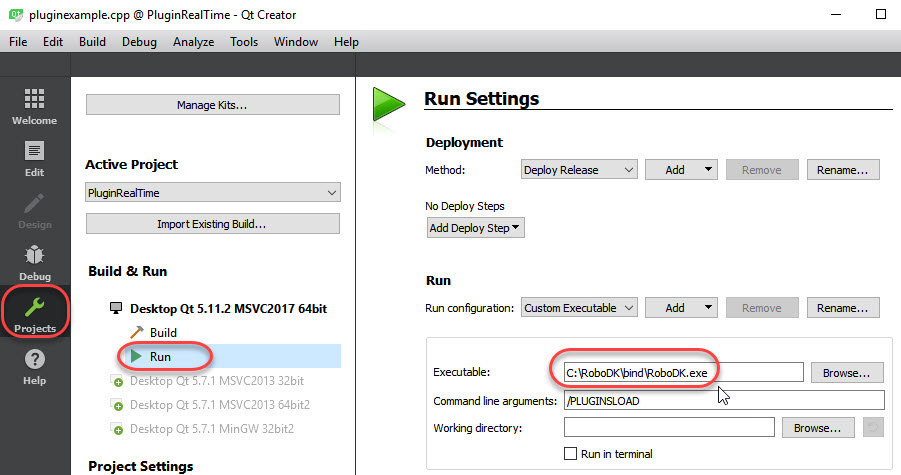Viewport: 901px width, 475px height.
Task: Toggle the Run in terminal checkbox
Action: pyautogui.click(x=570, y=454)
